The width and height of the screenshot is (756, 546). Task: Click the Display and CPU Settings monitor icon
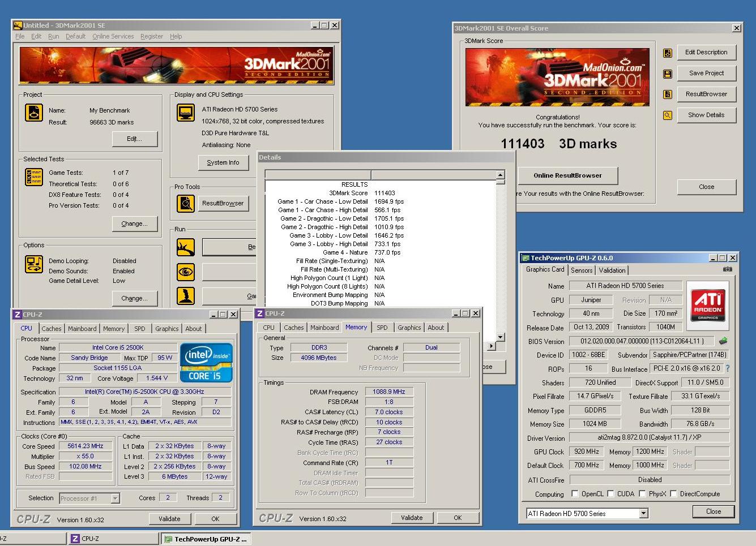(x=186, y=113)
